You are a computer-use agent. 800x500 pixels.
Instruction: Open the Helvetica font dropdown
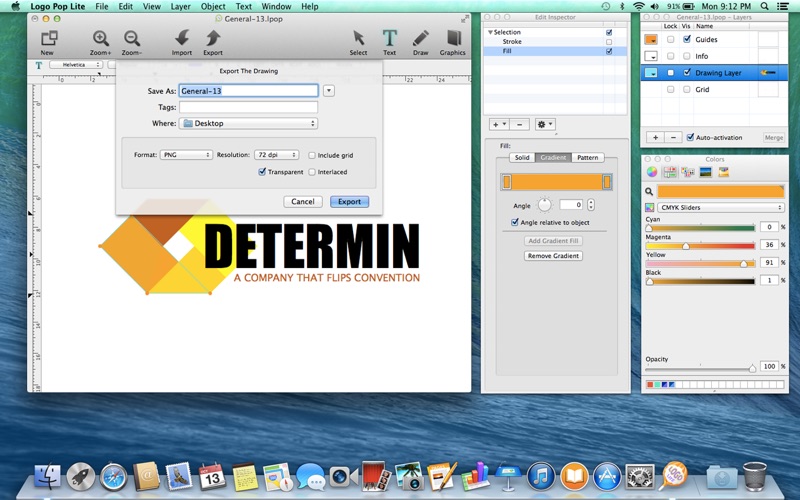[x=76, y=65]
